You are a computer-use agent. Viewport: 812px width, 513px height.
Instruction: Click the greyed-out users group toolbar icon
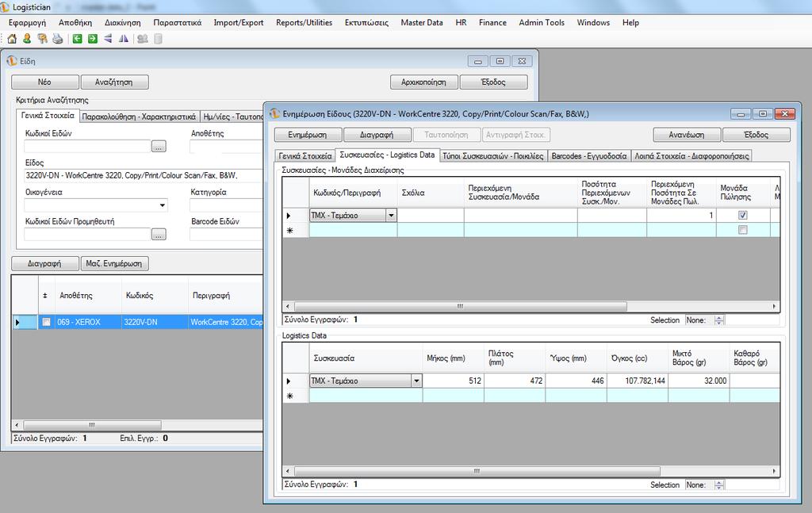pyautogui.click(x=143, y=39)
